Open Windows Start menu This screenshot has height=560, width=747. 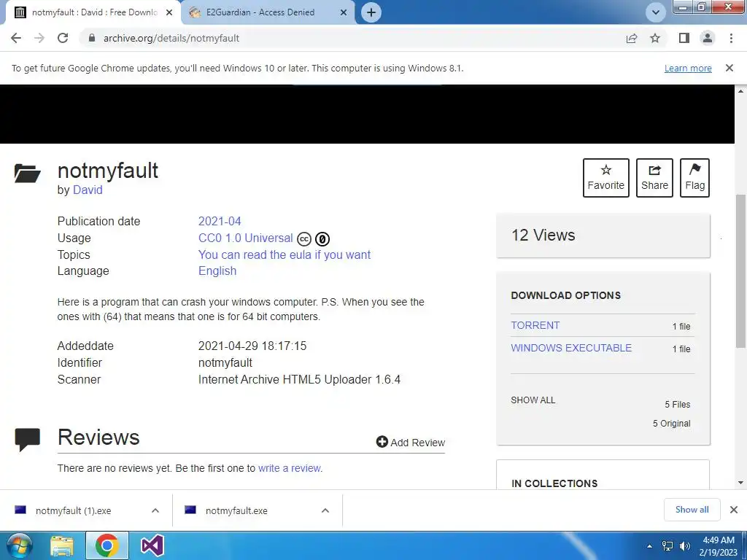[19, 545]
